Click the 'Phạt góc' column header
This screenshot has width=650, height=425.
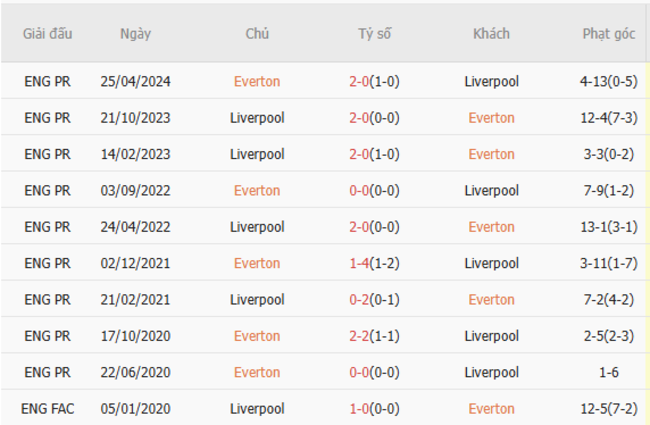608,33
